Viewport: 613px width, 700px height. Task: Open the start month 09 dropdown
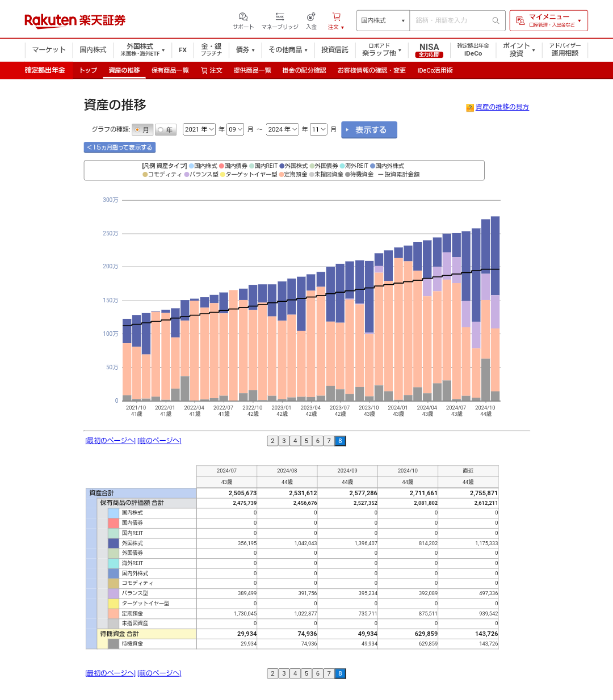click(236, 129)
